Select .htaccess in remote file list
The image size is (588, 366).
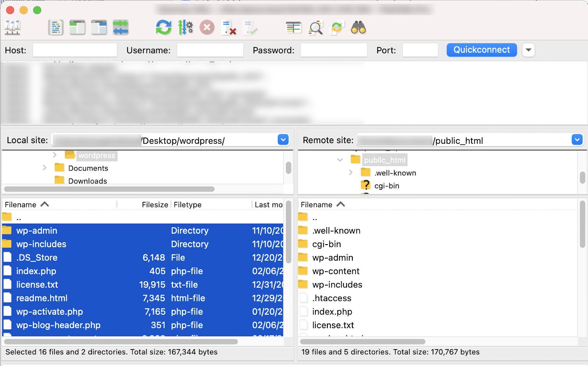[437, 298]
